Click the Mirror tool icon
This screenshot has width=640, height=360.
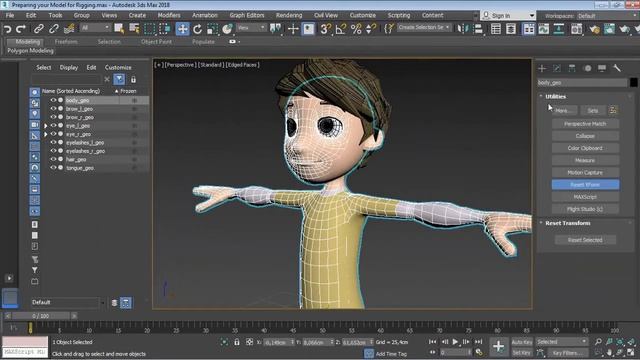[462, 29]
